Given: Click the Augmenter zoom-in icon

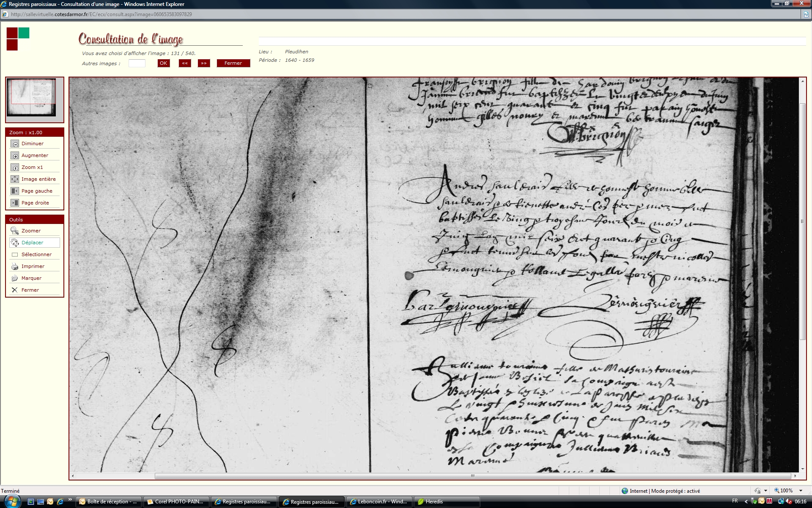Looking at the screenshot, I should pos(15,156).
